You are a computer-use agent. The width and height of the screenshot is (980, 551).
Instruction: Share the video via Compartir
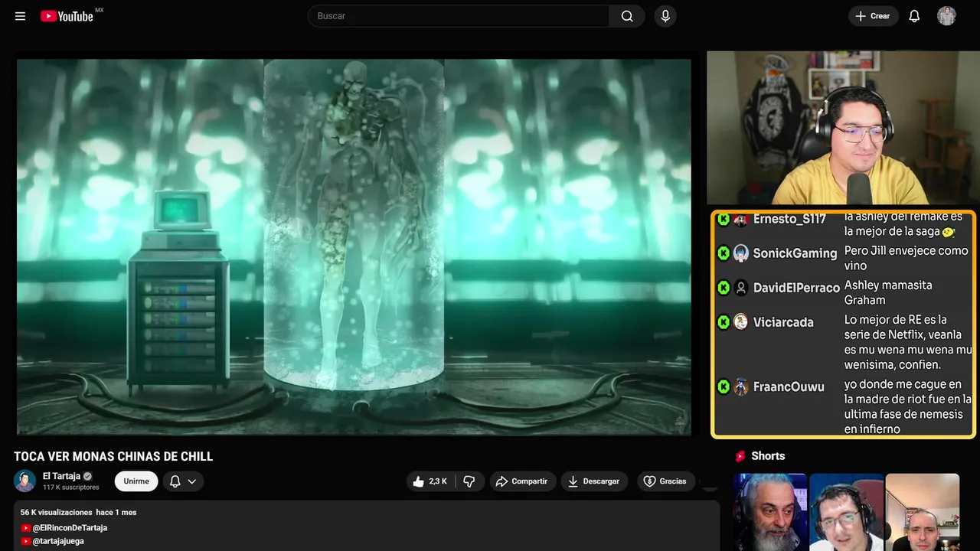523,481
